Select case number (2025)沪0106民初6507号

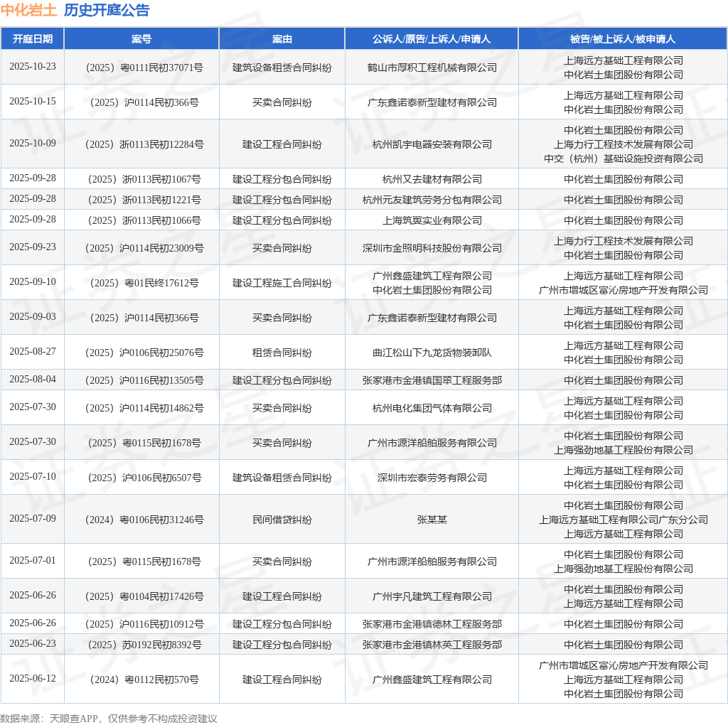pos(144,478)
